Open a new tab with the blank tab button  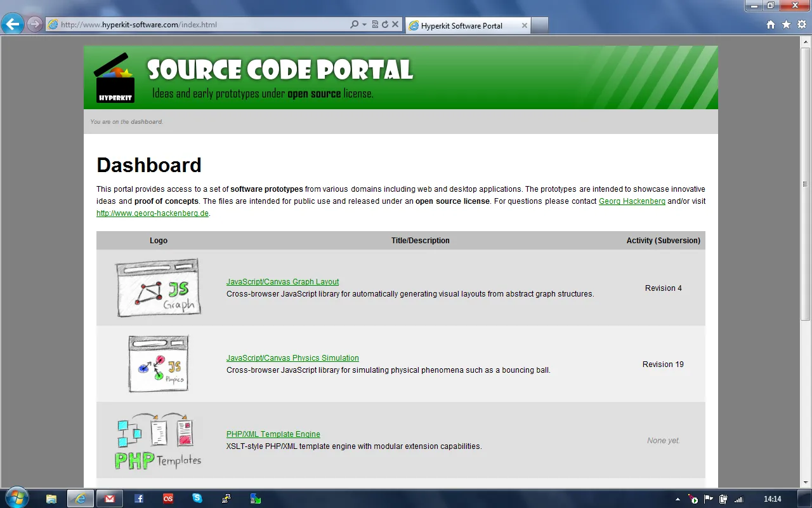(539, 25)
